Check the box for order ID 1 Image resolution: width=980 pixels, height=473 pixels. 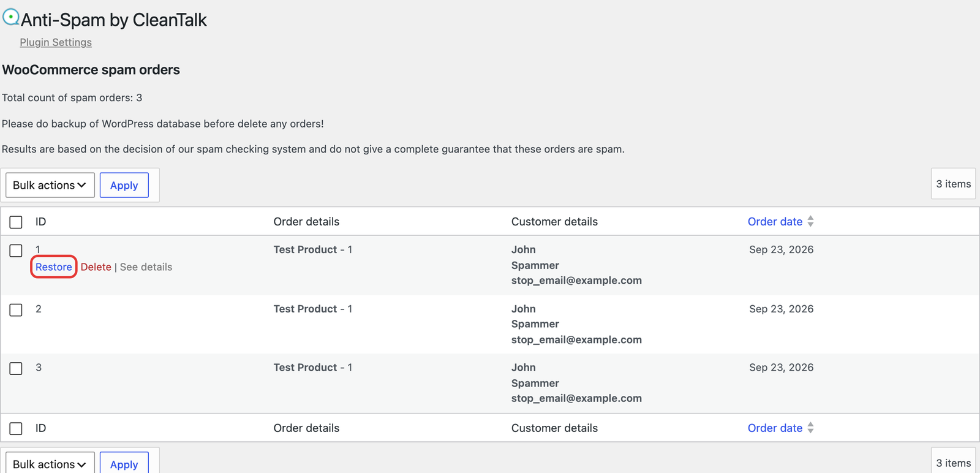point(16,251)
